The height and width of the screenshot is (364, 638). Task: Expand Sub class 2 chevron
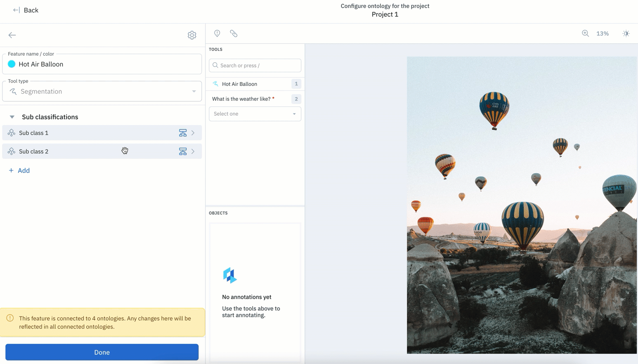[193, 151]
